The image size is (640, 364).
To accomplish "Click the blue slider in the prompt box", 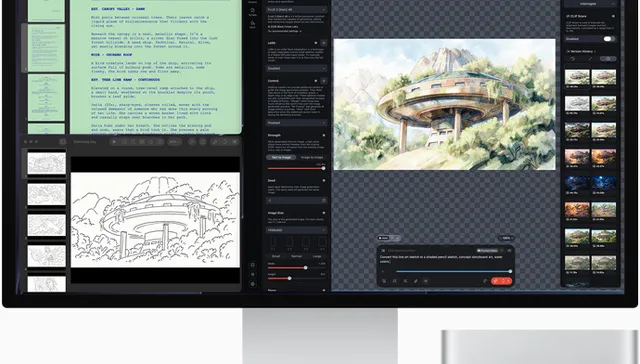I will (453, 271).
